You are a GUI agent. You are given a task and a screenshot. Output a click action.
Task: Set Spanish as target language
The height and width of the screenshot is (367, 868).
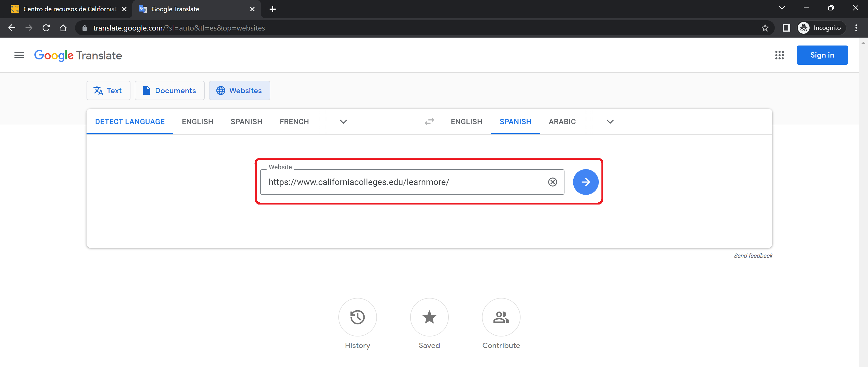pos(515,122)
